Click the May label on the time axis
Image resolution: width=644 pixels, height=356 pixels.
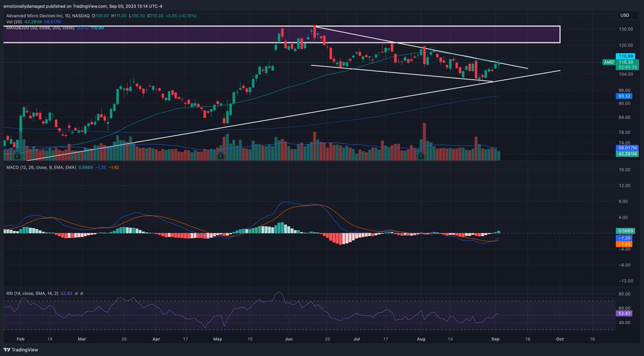tap(217, 339)
